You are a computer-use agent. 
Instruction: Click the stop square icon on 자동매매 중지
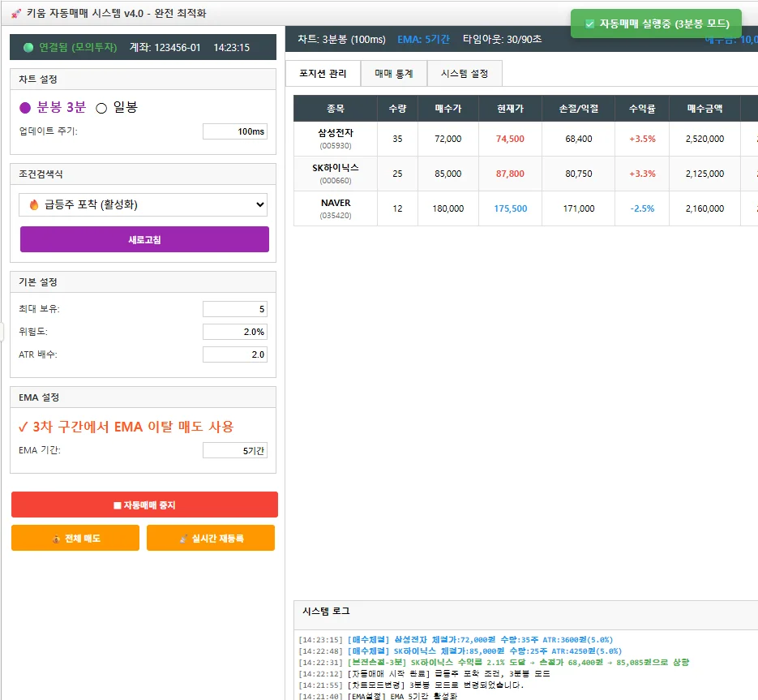click(x=118, y=505)
